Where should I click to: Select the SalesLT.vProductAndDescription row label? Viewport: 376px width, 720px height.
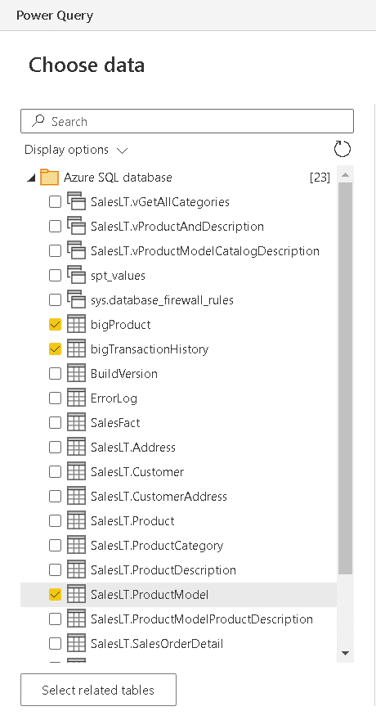[x=177, y=226]
